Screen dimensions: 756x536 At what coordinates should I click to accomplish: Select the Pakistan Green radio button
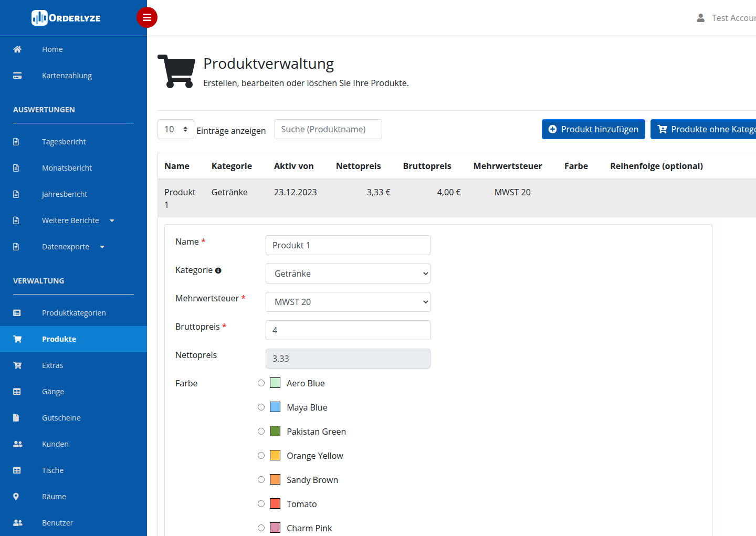261,432
